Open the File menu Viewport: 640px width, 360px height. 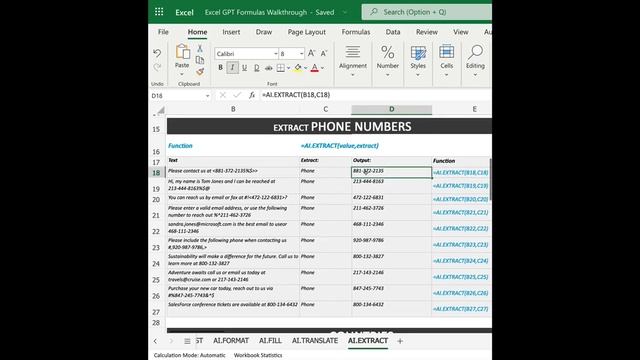[x=163, y=32]
